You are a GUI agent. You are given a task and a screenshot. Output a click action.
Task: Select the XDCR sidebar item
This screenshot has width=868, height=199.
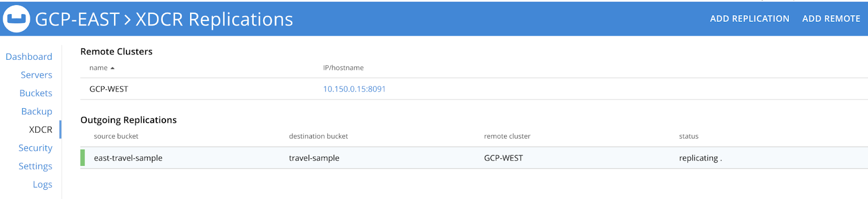[x=41, y=129]
